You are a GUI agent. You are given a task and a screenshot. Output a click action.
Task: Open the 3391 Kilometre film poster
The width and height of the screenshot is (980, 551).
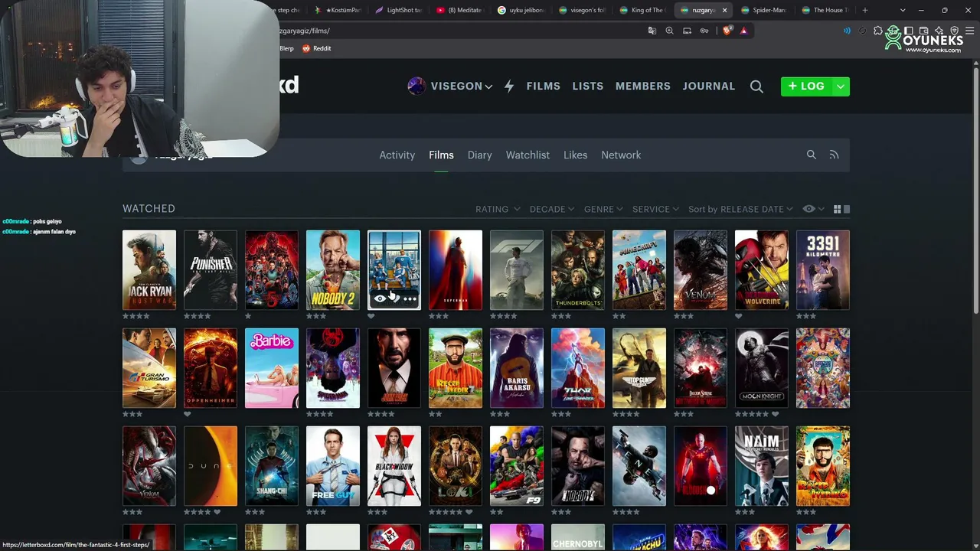pyautogui.click(x=823, y=270)
